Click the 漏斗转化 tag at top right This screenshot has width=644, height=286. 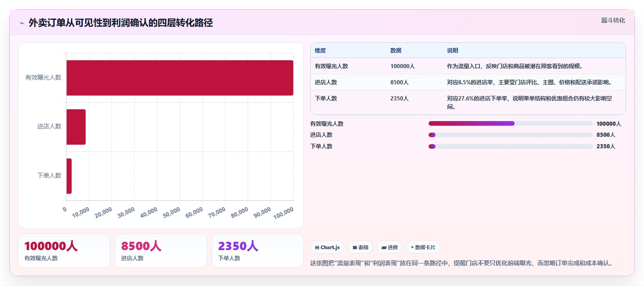tap(613, 20)
